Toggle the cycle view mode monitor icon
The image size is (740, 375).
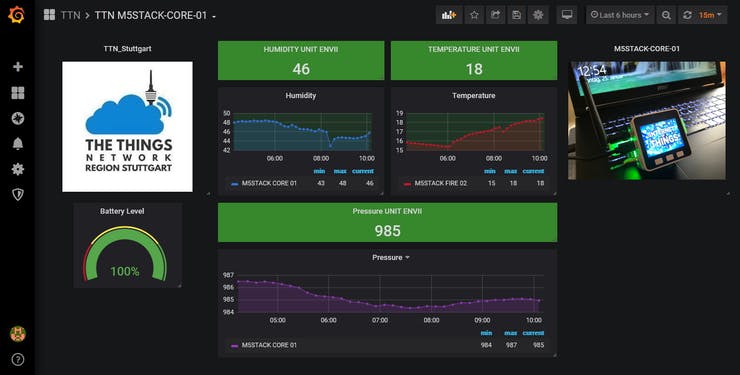567,15
